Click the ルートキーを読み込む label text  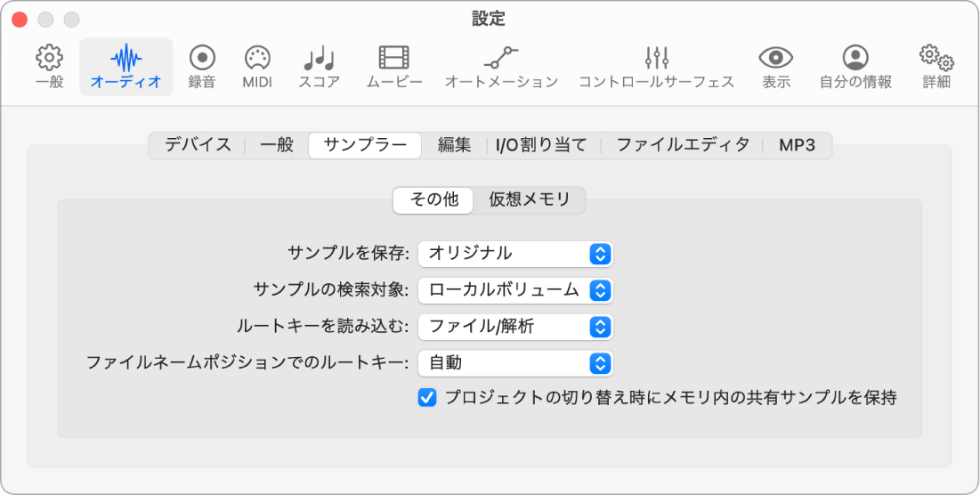pyautogui.click(x=323, y=326)
